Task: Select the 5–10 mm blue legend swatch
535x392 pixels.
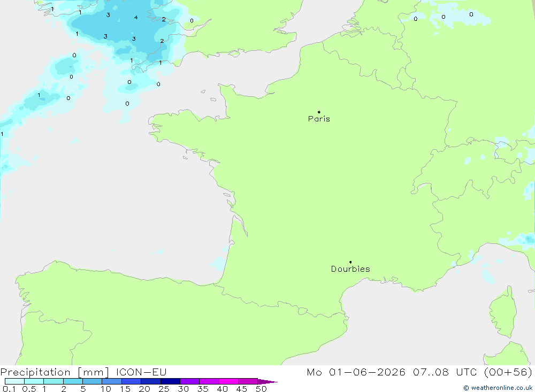Action: [93, 381]
